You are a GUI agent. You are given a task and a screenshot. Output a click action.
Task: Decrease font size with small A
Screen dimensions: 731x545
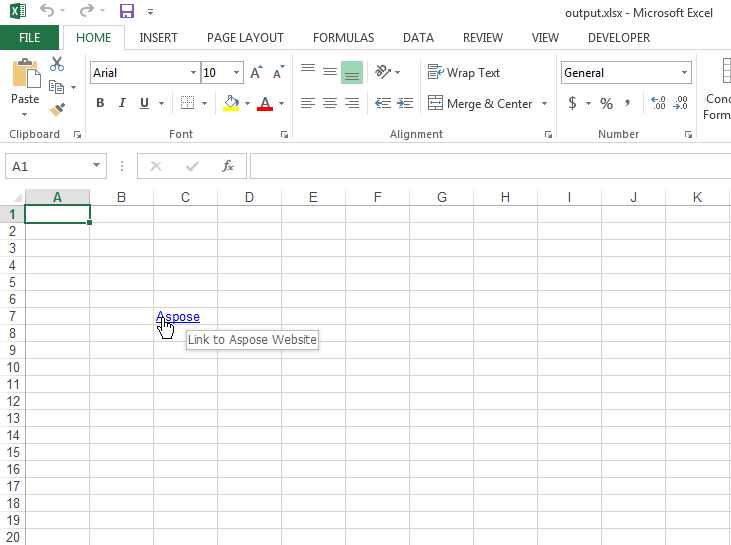point(278,72)
